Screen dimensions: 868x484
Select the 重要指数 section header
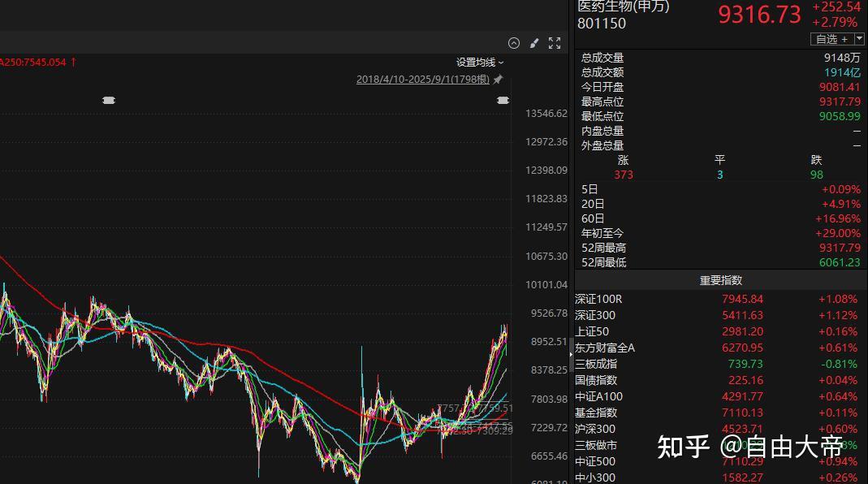click(719, 279)
